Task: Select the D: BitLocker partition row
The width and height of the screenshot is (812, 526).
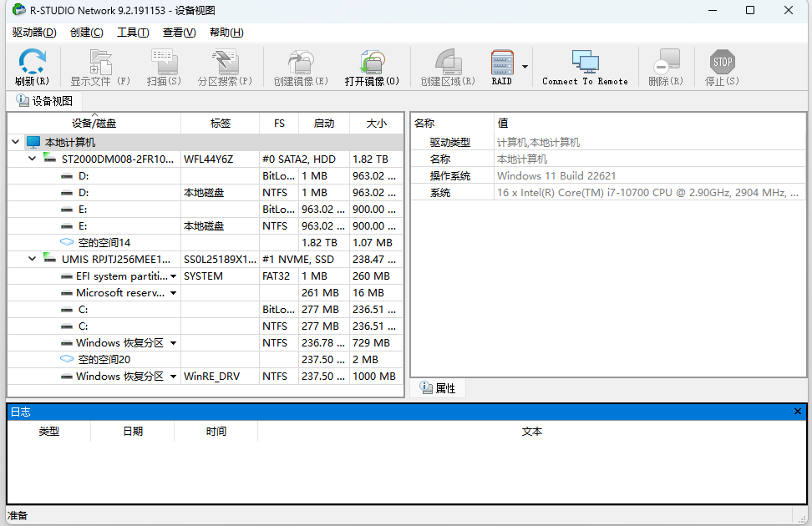Action: coord(205,176)
